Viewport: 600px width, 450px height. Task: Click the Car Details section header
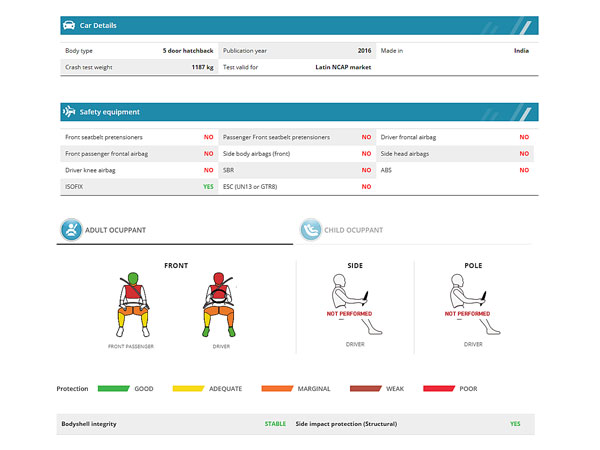pyautogui.click(x=300, y=25)
